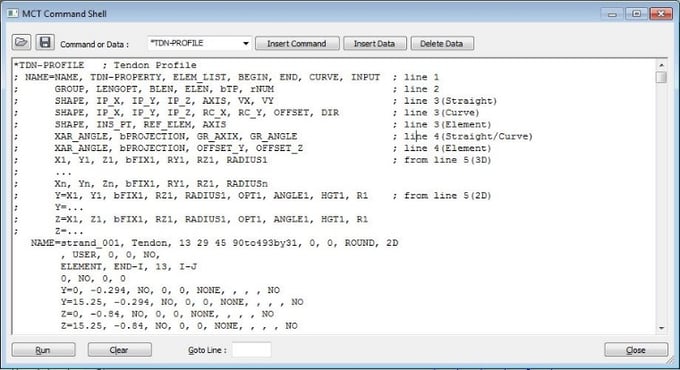The width and height of the screenshot is (680, 370).
Task: Clear the command editor
Action: [120, 350]
